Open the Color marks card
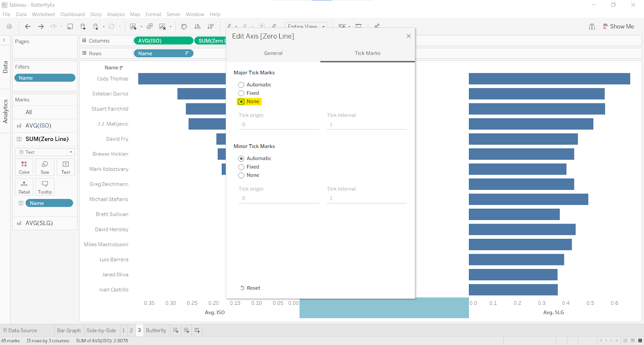The image size is (644, 345). (x=24, y=167)
